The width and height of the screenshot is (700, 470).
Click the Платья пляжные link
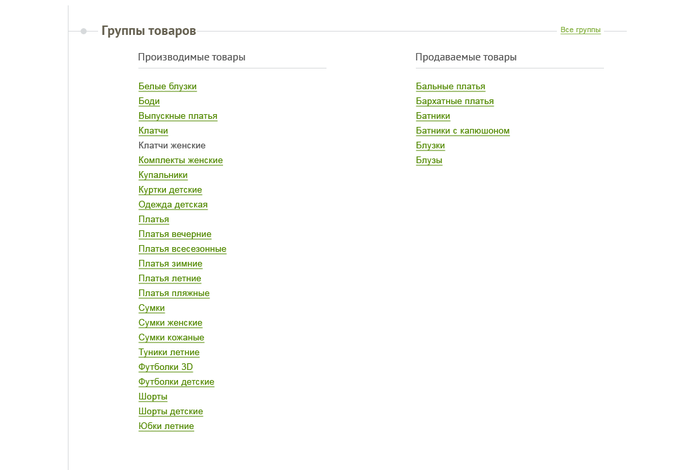174,293
